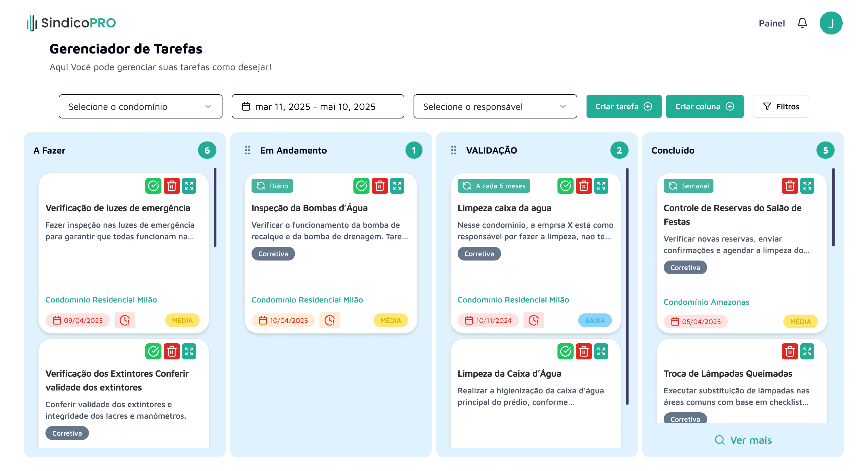
Task: Mark "Limpeza da Caixa d'Água" as complete
Action: pyautogui.click(x=565, y=351)
